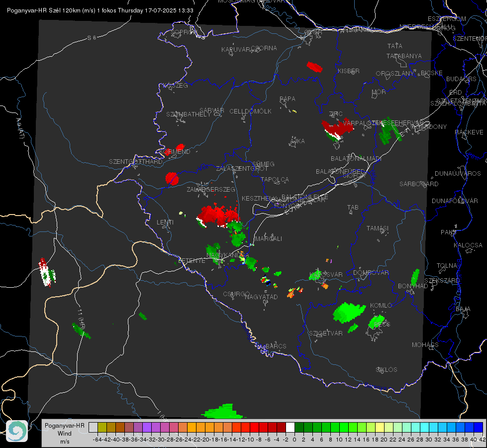
Task: Click the MOHACS town label
Action: pyautogui.click(x=425, y=345)
